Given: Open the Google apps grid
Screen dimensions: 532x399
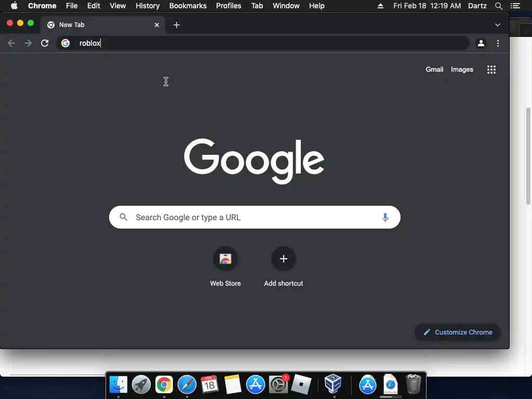Looking at the screenshot, I should point(491,70).
